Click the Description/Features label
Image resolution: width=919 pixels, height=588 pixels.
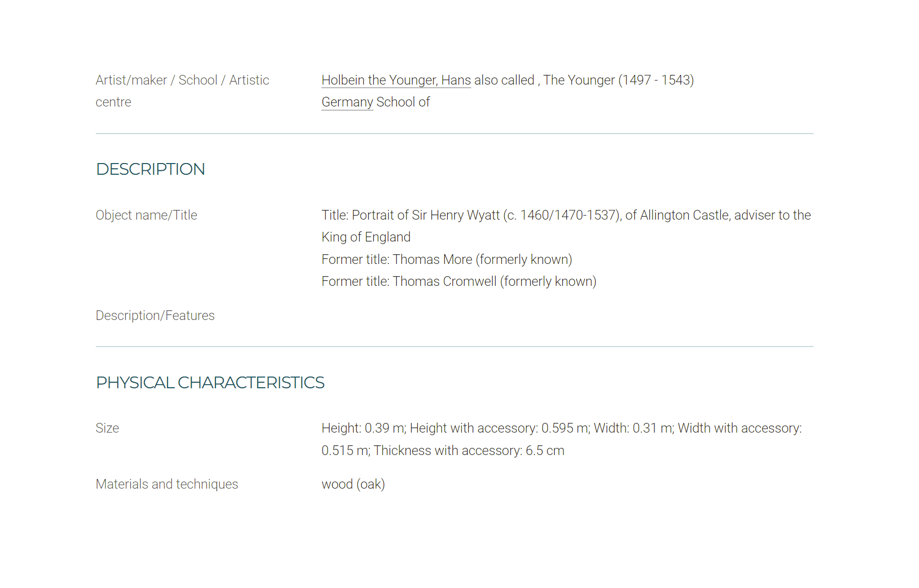point(155,316)
